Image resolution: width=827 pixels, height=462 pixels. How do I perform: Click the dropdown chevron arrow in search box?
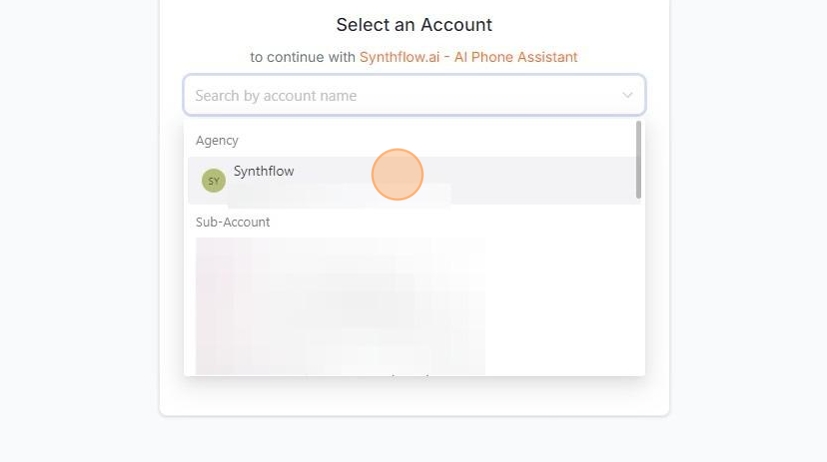click(x=627, y=96)
